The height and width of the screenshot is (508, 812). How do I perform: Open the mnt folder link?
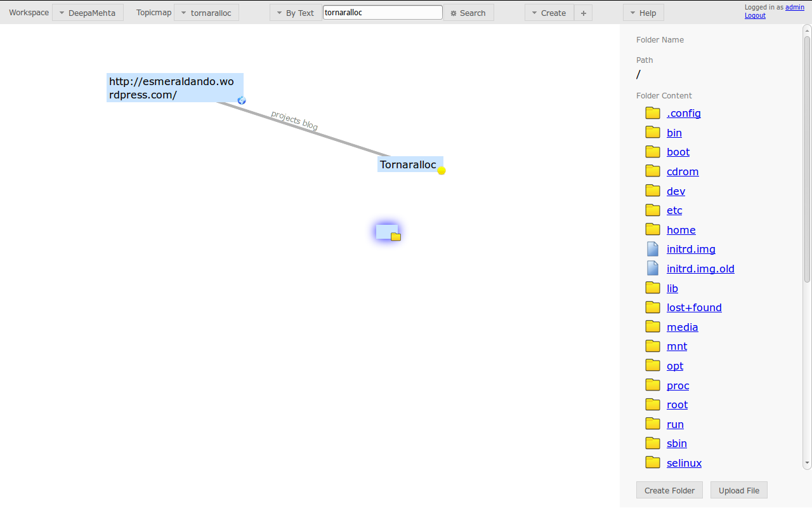click(x=677, y=346)
